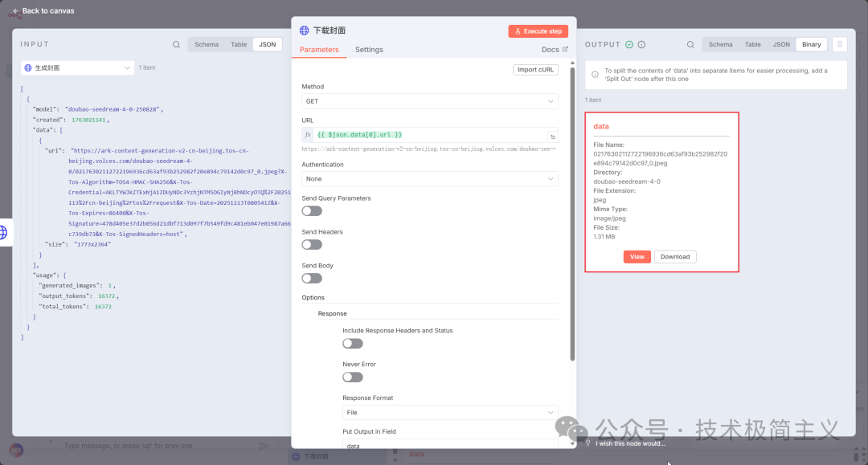Open the Method GET dropdown

pyautogui.click(x=429, y=101)
